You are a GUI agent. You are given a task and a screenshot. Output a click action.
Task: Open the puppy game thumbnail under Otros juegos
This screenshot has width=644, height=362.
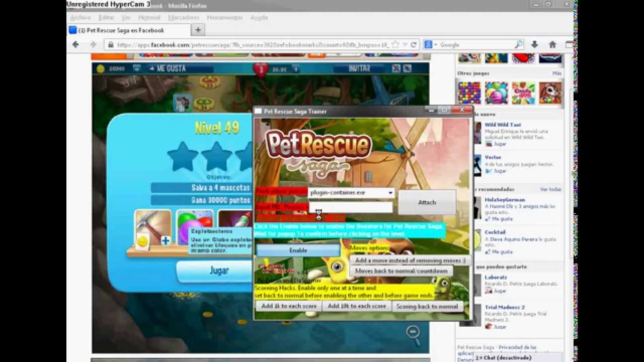pos(550,93)
